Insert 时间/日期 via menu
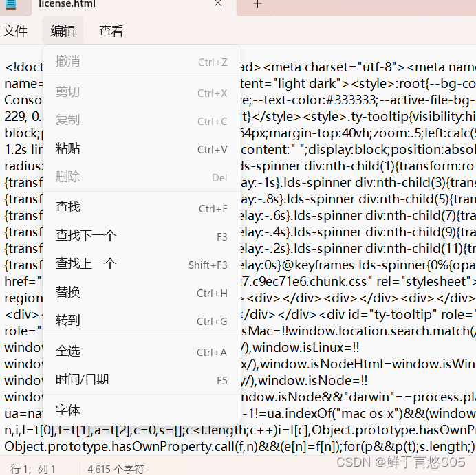The image size is (476, 475). pyautogui.click(x=142, y=380)
